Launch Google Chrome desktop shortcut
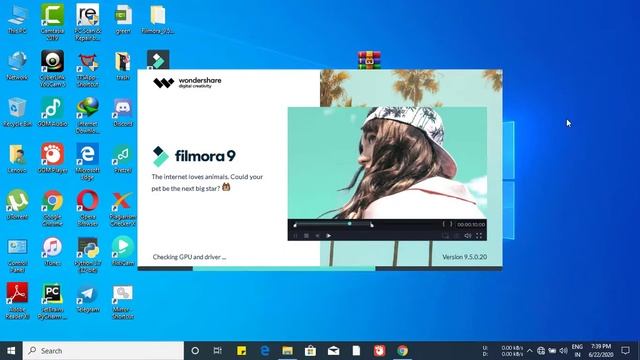 [x=52, y=208]
